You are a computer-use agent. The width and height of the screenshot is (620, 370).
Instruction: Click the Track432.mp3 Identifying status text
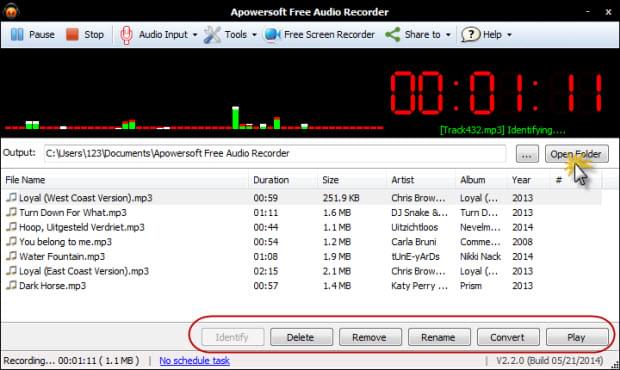point(503,130)
